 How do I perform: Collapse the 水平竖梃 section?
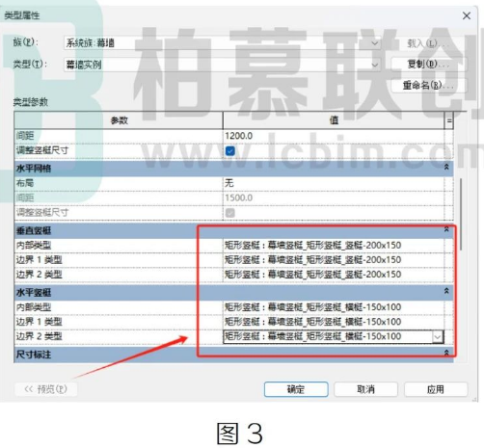[446, 291]
